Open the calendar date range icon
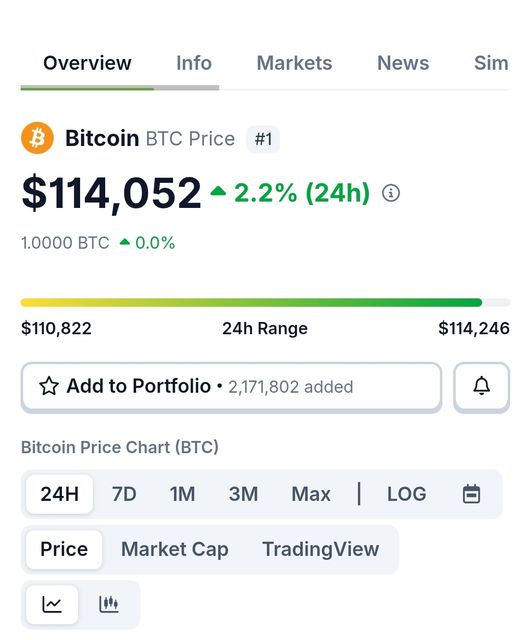 471,494
